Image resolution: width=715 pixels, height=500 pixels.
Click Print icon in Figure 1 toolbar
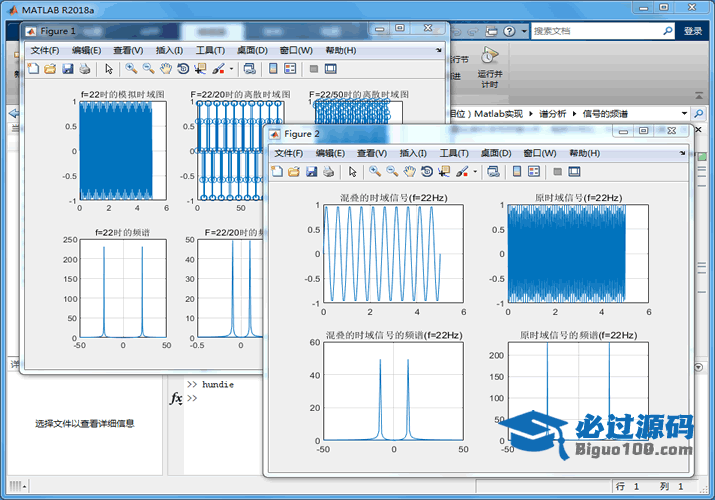pos(84,69)
